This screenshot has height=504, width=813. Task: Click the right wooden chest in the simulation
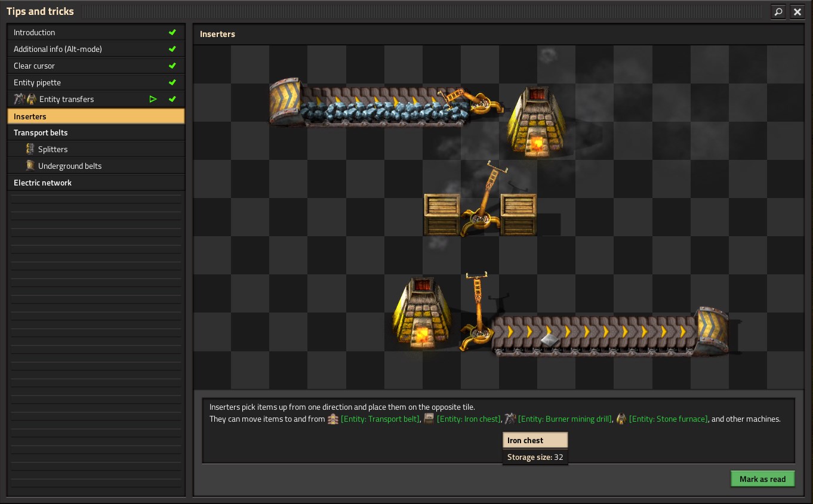[518, 214]
